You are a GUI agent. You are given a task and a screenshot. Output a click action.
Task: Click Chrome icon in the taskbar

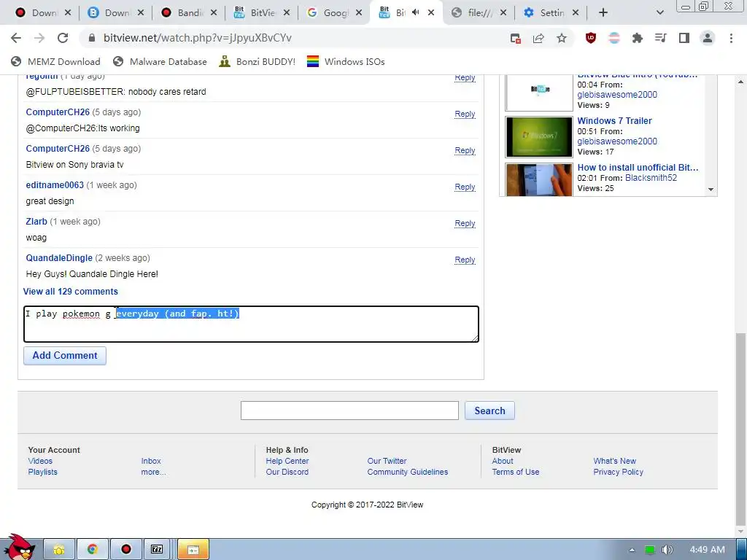(93, 550)
